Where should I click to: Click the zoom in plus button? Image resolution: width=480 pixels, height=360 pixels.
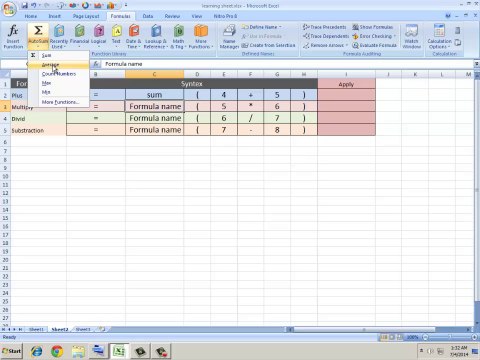click(x=474, y=337)
